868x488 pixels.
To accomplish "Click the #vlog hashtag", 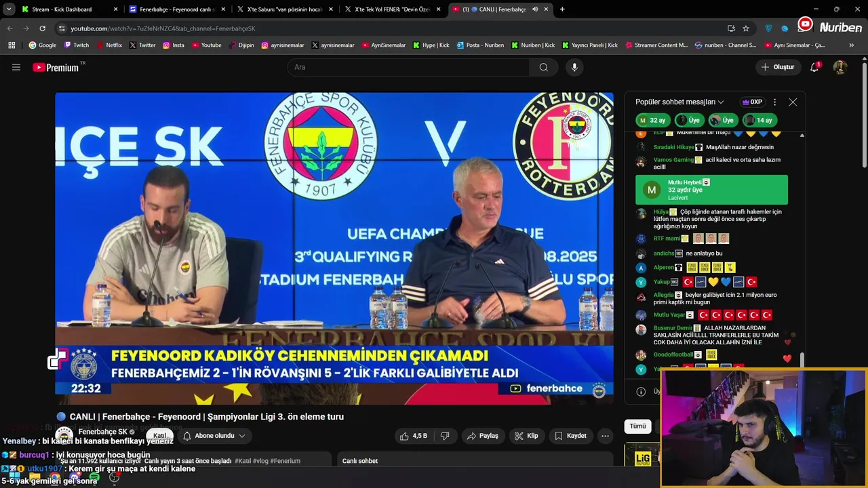I will pyautogui.click(x=260, y=461).
